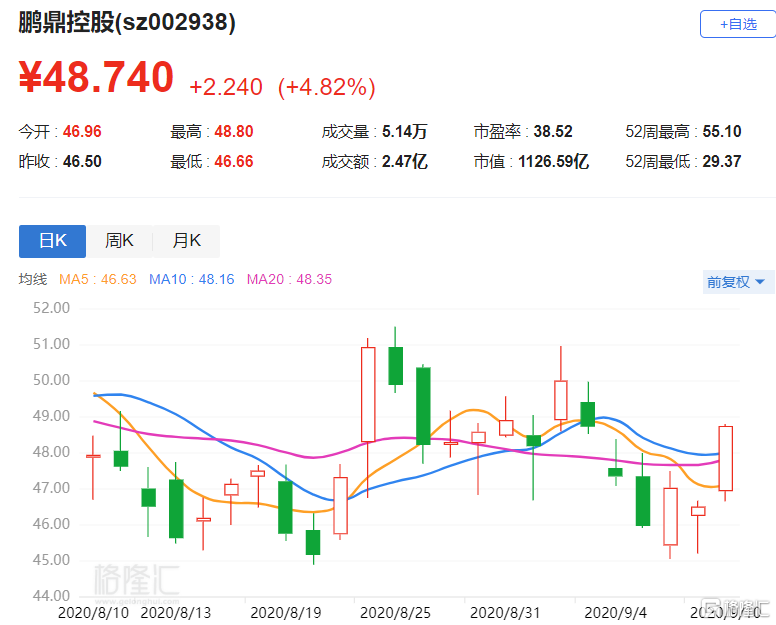Click the last red candlestick on the chart
Screen dimensions: 776x625
pos(726,458)
